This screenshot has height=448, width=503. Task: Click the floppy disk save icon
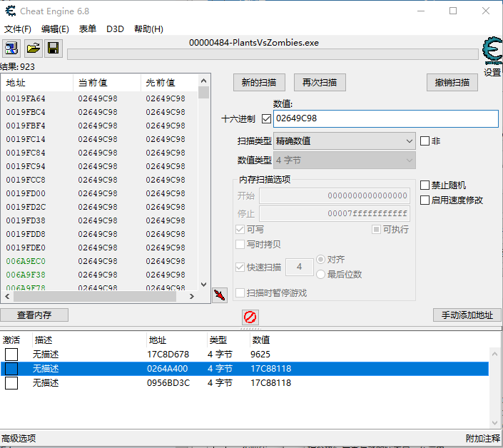(54, 49)
